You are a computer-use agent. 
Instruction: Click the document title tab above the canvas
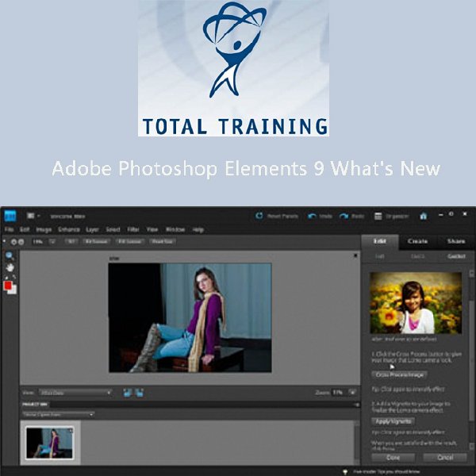(114, 259)
